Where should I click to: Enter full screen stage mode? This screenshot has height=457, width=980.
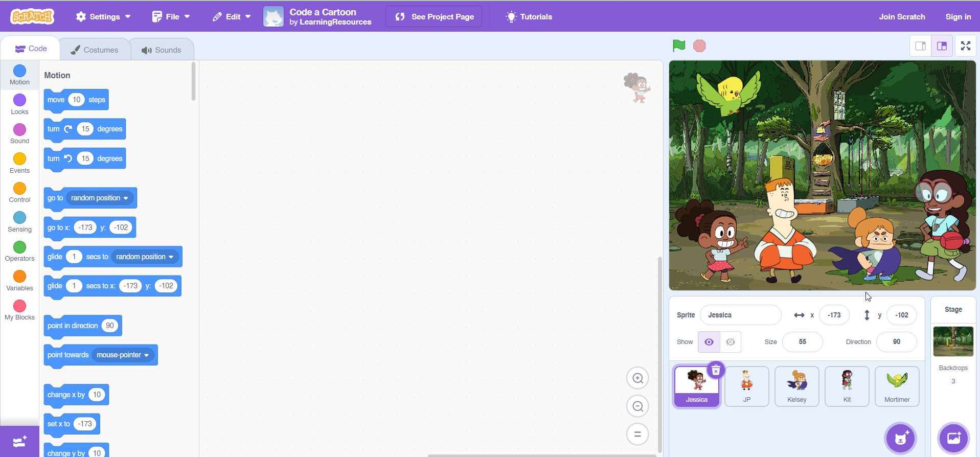[966, 46]
